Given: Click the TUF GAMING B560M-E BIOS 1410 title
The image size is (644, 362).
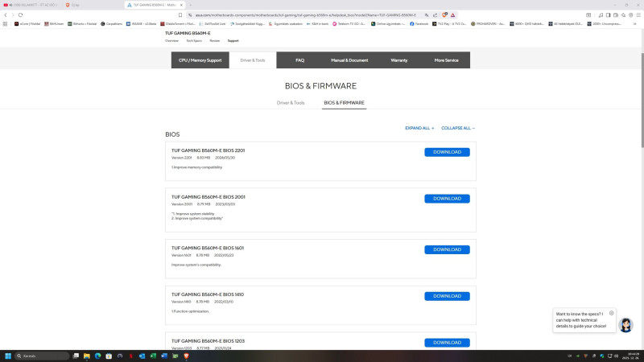Looking at the screenshot, I should [x=208, y=294].
